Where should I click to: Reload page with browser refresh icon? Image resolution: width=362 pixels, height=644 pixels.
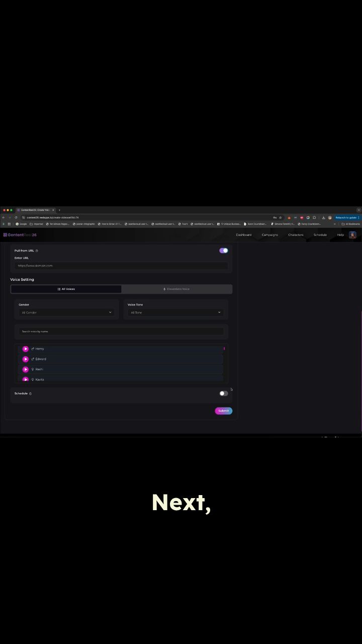coord(16,217)
